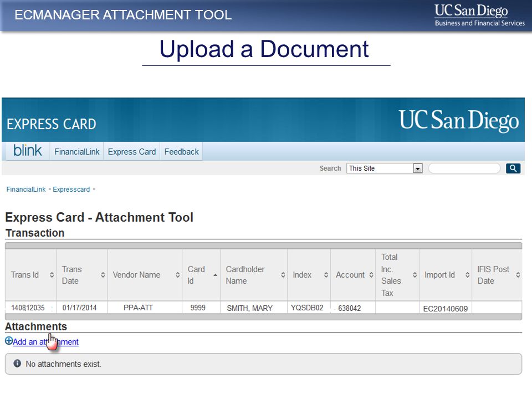Screen dimensions: 532x399
Task: Open the Feedback menu tab
Action: [182, 152]
